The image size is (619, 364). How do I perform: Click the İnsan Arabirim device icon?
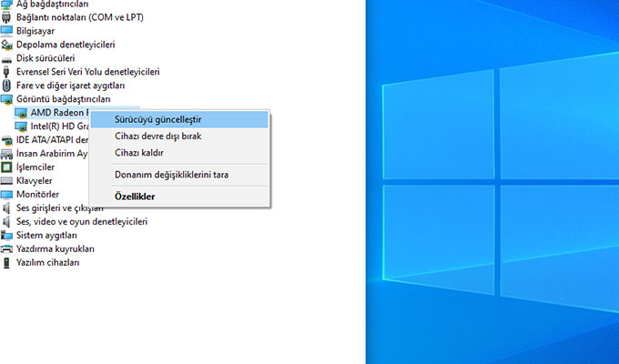[6, 154]
